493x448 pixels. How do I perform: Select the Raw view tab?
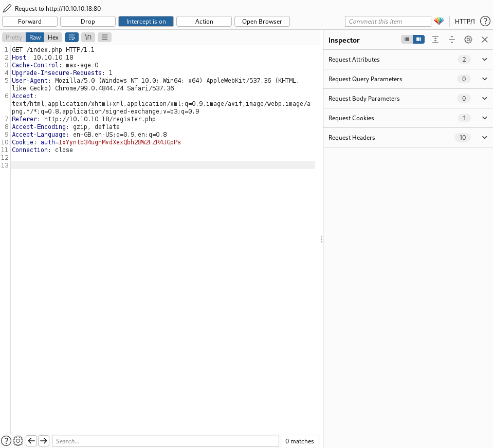pos(35,38)
